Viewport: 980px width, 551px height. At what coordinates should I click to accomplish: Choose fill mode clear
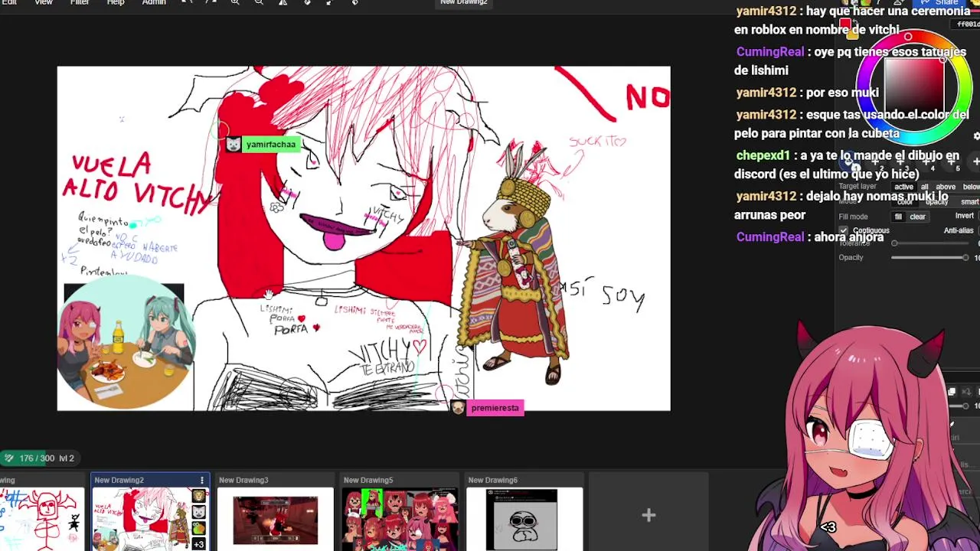coord(917,217)
